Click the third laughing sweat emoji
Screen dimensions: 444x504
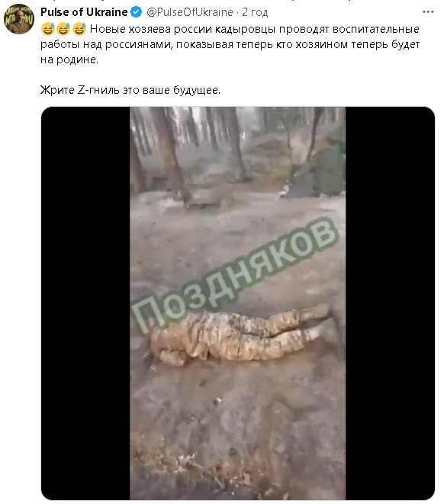pyautogui.click(x=79, y=29)
